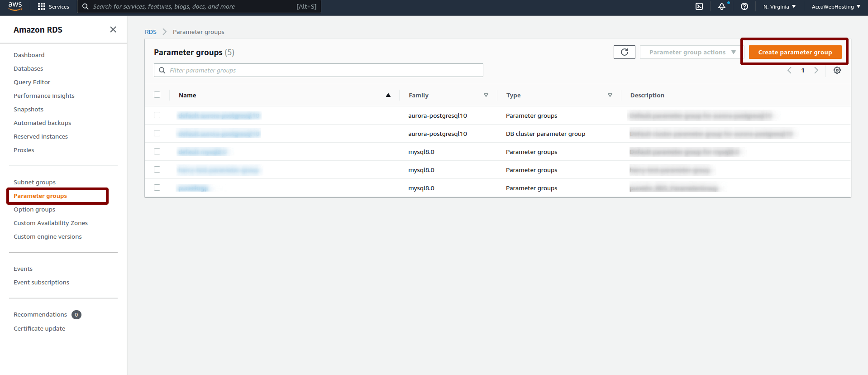
Task: Open Subnet groups in the sidebar
Action: click(x=34, y=182)
